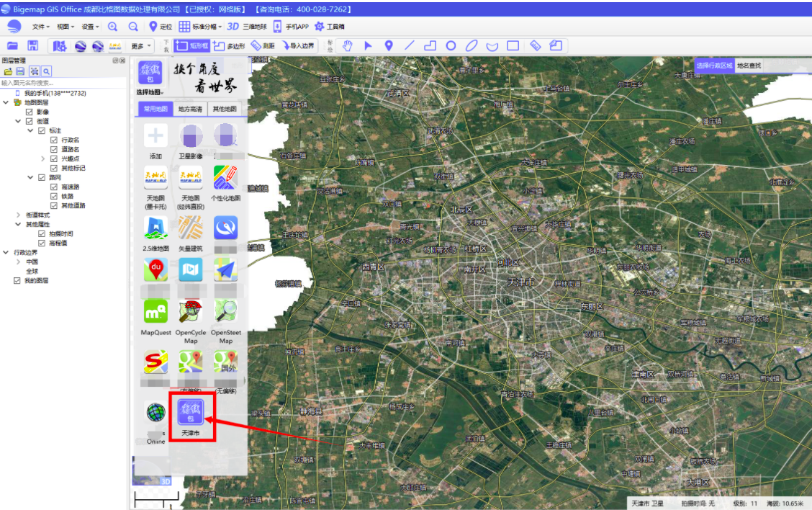Image resolution: width=812 pixels, height=510 pixels.
Task: Toggle the 行政名 checkbox
Action: coord(54,140)
